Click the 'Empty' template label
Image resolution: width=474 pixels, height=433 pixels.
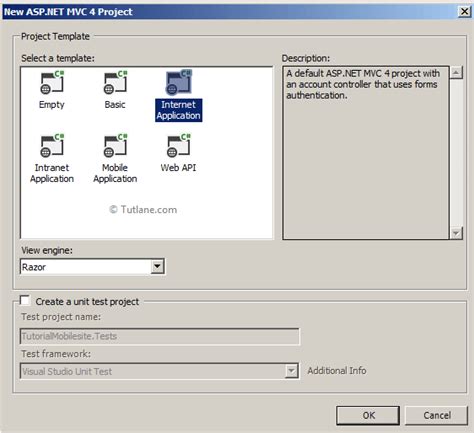tap(52, 105)
